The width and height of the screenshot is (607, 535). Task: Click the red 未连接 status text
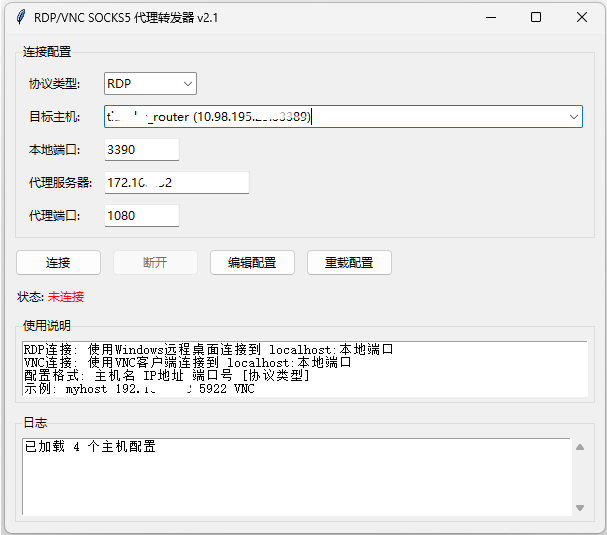point(66,297)
